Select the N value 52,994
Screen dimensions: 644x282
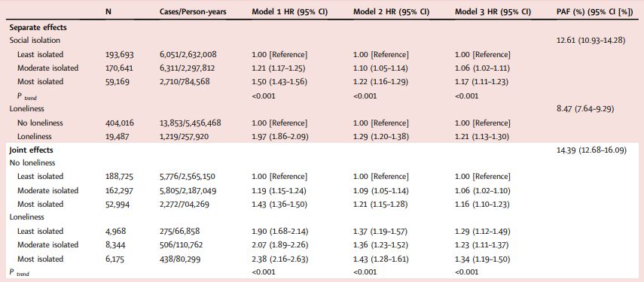point(118,204)
